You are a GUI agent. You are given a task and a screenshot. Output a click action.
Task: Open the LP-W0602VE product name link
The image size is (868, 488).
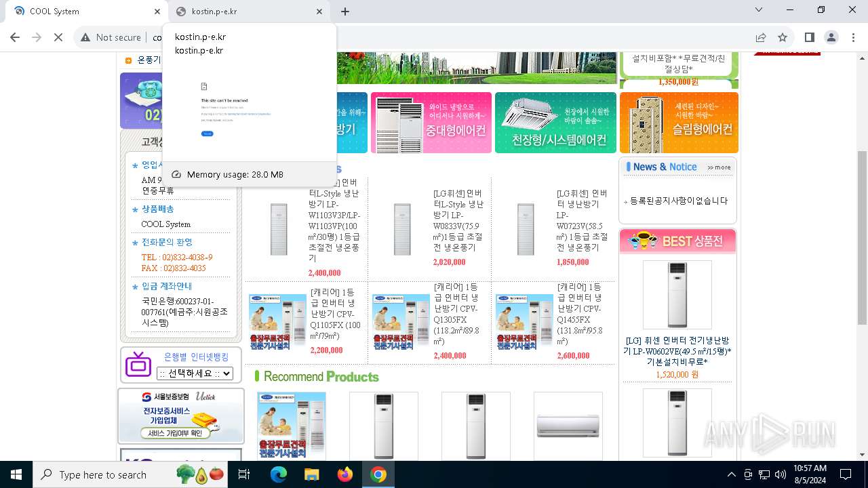[x=677, y=351]
